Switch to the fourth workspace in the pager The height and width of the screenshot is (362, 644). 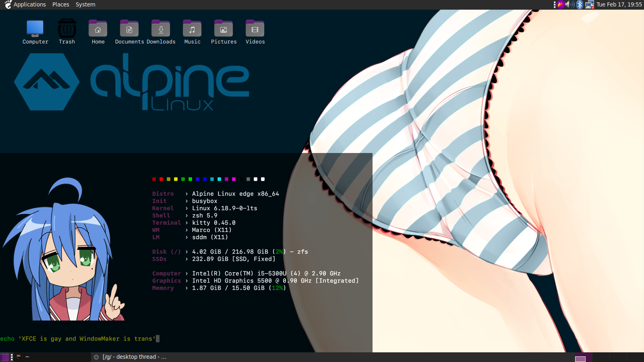635,357
